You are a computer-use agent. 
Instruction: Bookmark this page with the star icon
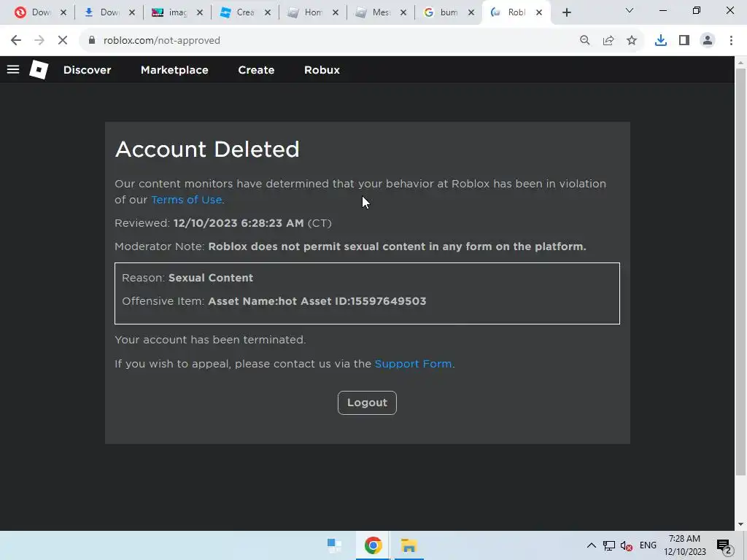coord(632,41)
